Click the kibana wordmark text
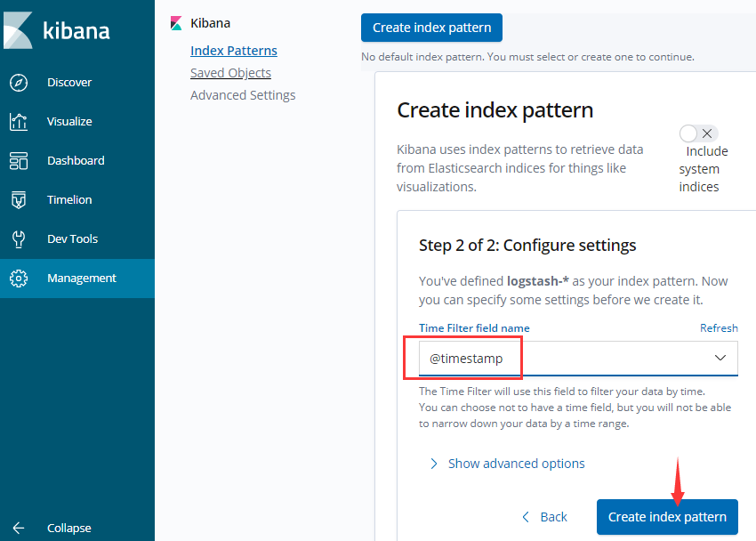 pos(76,30)
